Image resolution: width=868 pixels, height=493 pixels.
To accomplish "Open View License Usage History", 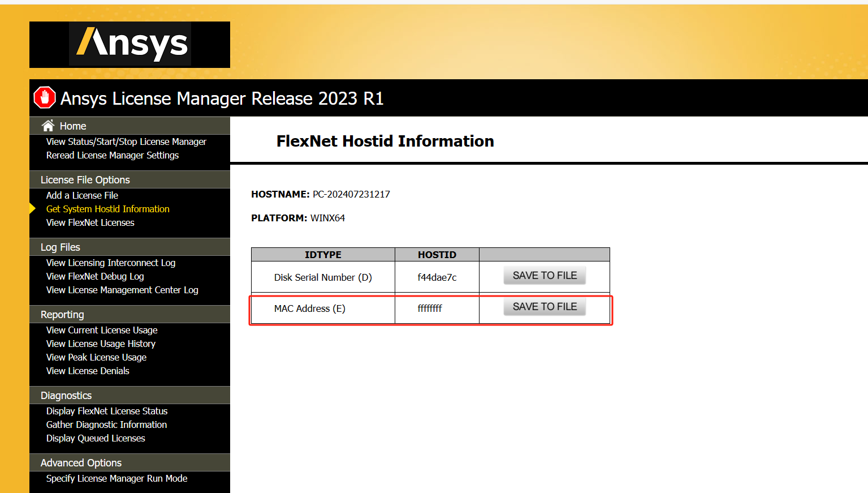I will (x=101, y=344).
